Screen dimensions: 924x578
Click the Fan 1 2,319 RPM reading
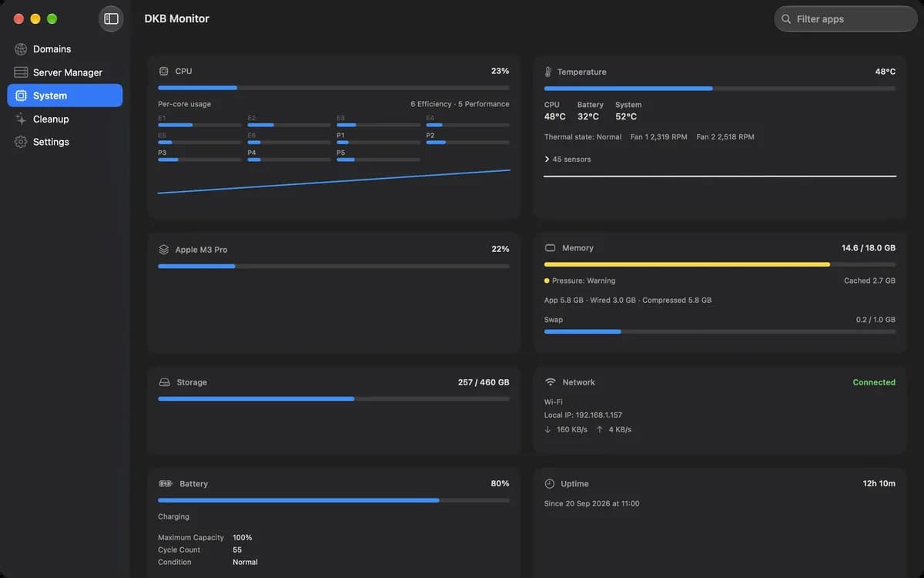658,137
